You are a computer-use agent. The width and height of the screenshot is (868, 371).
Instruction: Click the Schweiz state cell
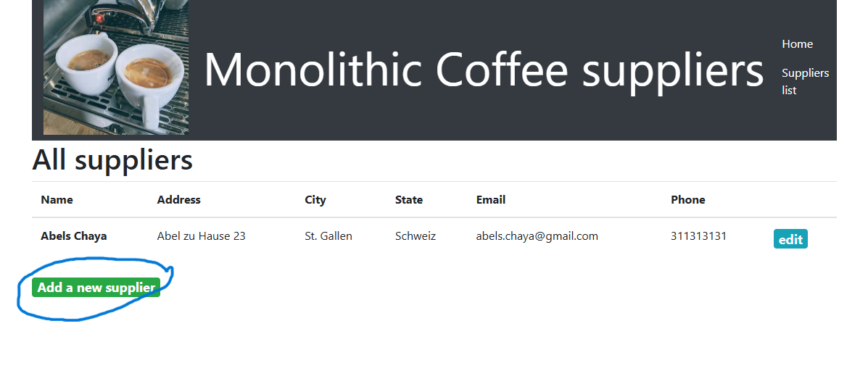pyautogui.click(x=416, y=236)
